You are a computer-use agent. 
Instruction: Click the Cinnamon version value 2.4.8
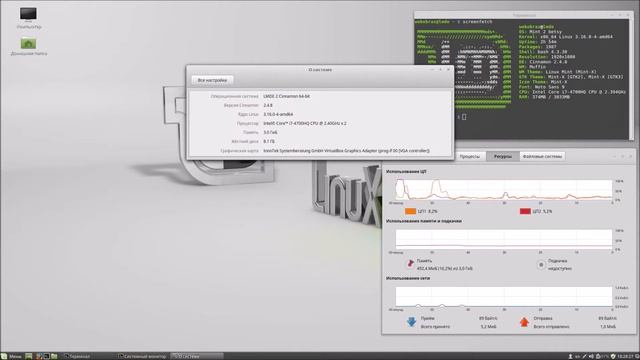click(268, 105)
